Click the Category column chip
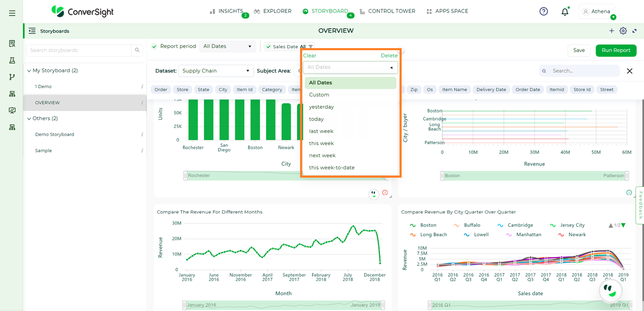The height and width of the screenshot is (311, 644). pyautogui.click(x=272, y=89)
